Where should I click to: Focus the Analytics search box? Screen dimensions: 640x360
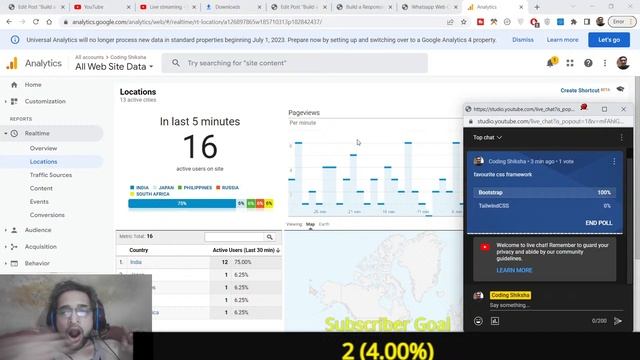[x=294, y=63]
